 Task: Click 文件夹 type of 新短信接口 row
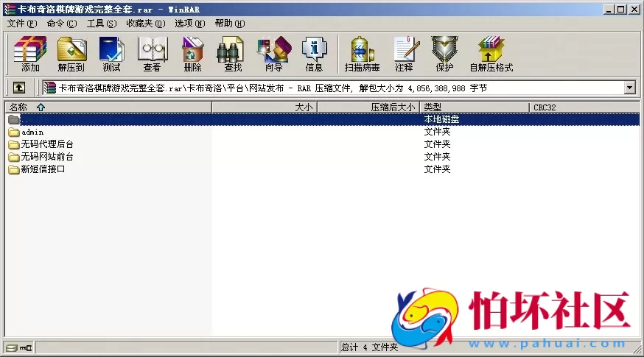(x=437, y=169)
